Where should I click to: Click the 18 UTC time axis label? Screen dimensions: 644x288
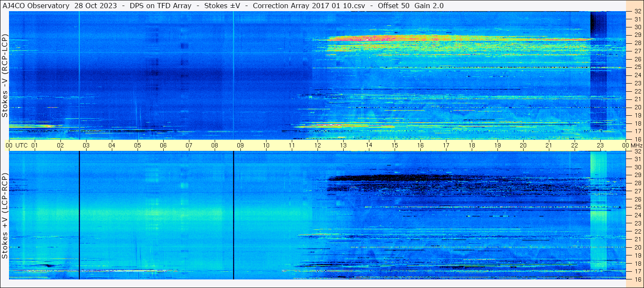[x=472, y=145]
